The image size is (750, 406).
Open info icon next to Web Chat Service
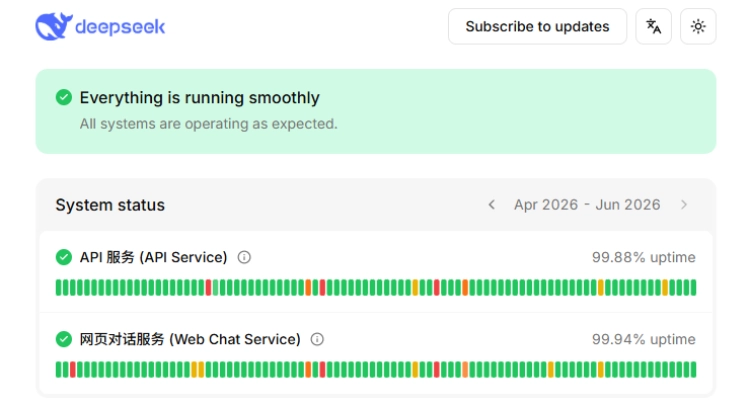317,340
